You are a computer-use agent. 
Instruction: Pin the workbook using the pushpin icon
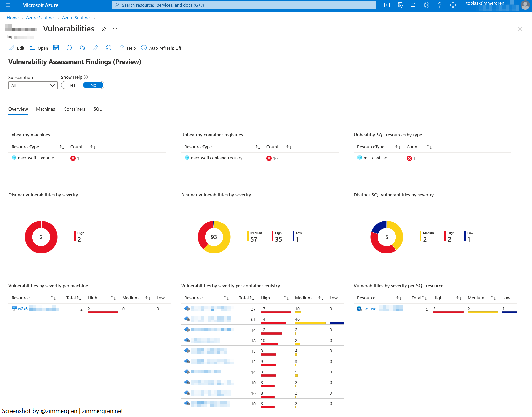pyautogui.click(x=95, y=48)
